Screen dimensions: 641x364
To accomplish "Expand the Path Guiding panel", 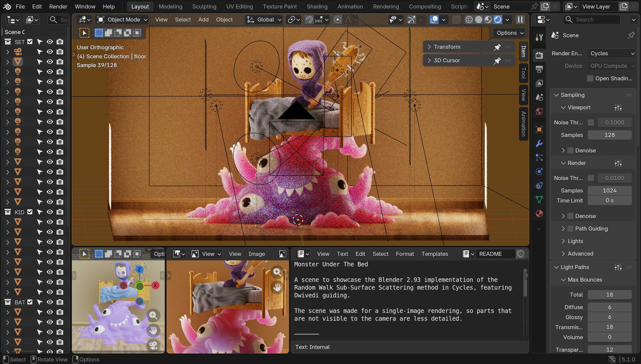I will tap(563, 229).
